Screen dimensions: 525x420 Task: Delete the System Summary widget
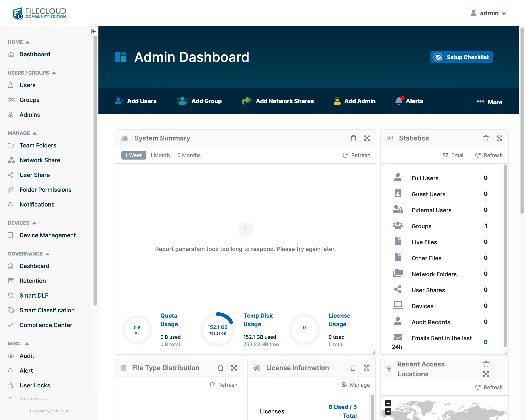tap(353, 138)
